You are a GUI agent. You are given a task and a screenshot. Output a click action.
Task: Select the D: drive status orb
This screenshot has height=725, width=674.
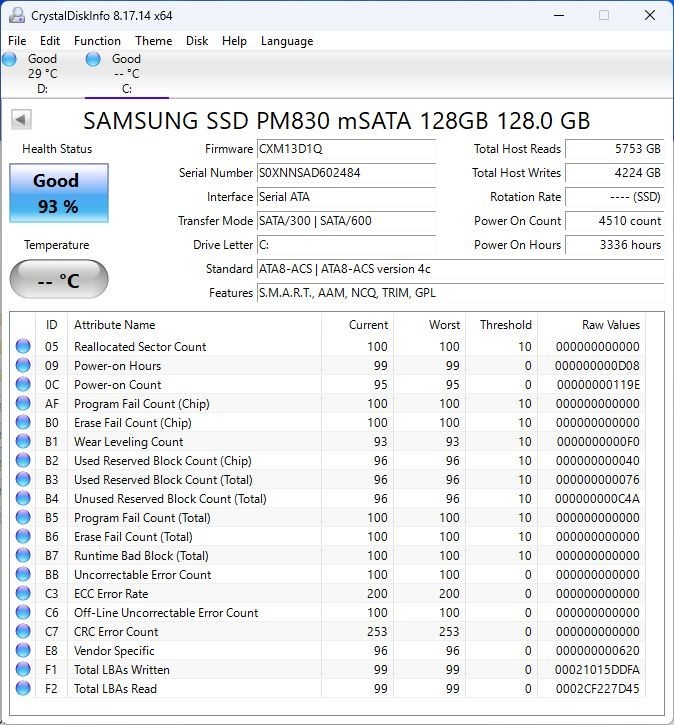(x=9, y=59)
